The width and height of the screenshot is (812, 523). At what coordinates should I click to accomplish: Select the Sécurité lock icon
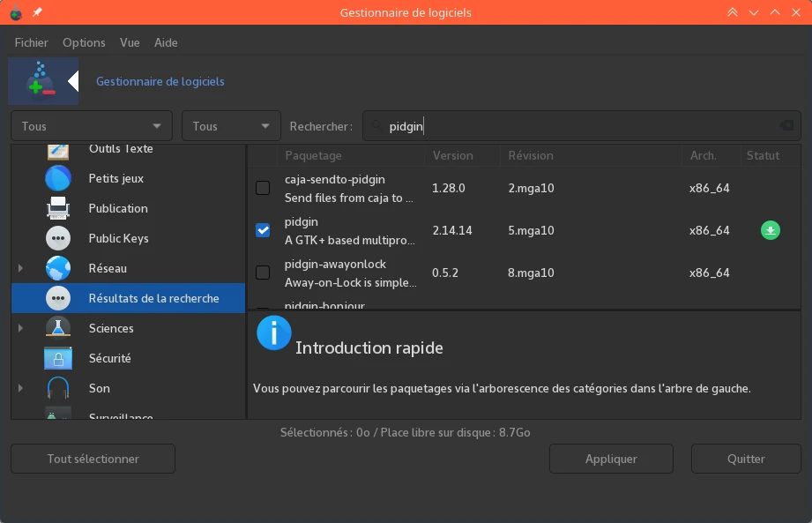click(58, 358)
